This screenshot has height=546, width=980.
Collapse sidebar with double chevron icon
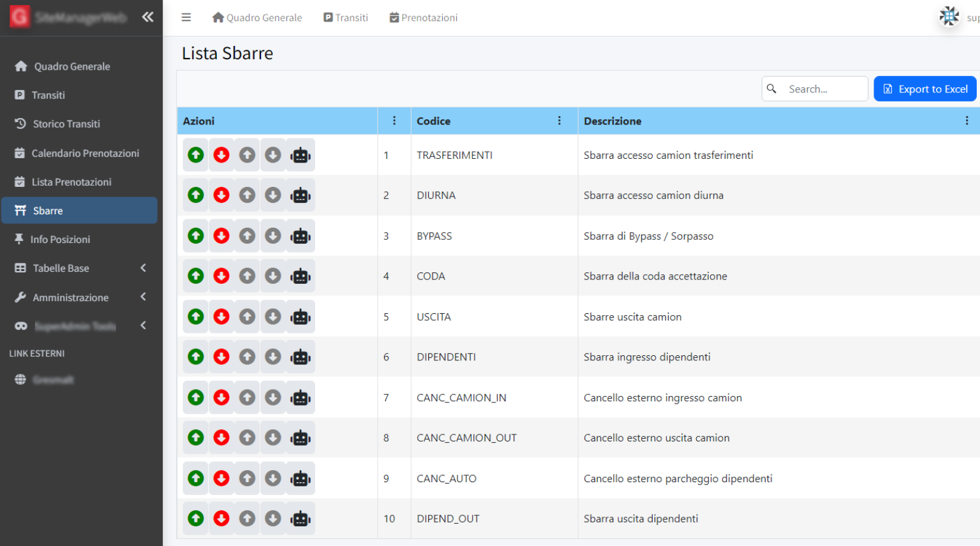pos(147,17)
